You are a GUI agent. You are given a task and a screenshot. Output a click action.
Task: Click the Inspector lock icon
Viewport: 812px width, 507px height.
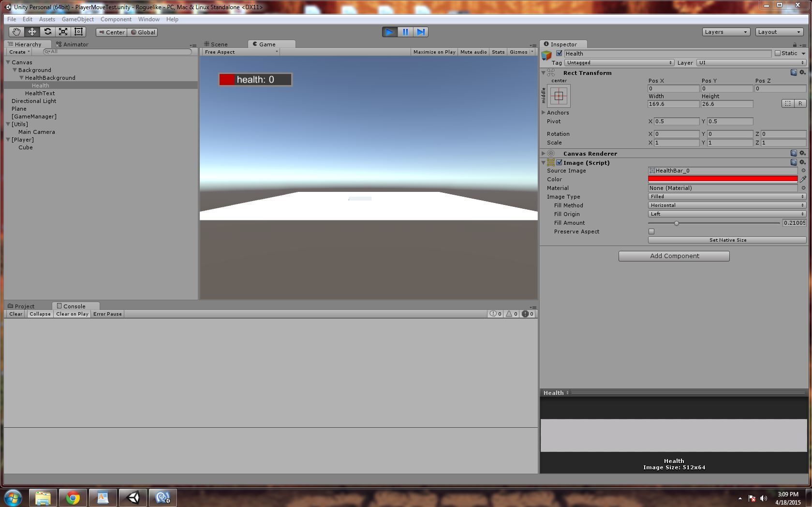point(795,45)
